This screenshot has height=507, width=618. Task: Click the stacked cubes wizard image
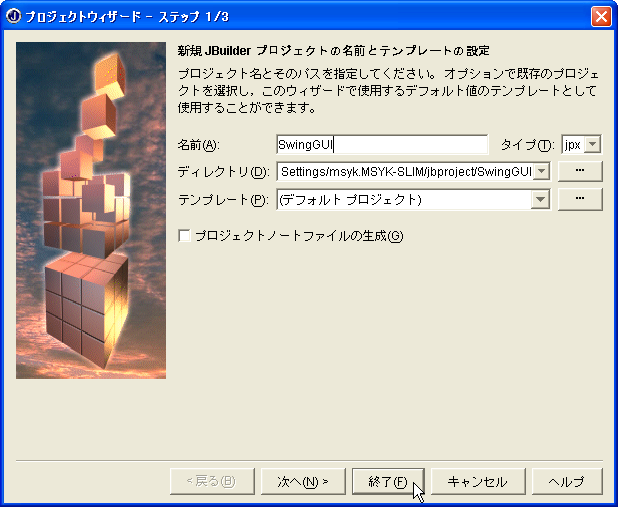[x=91, y=211]
